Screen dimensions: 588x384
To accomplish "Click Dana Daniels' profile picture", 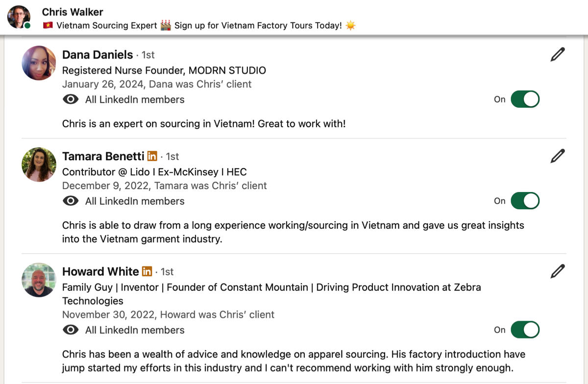I will coord(39,63).
